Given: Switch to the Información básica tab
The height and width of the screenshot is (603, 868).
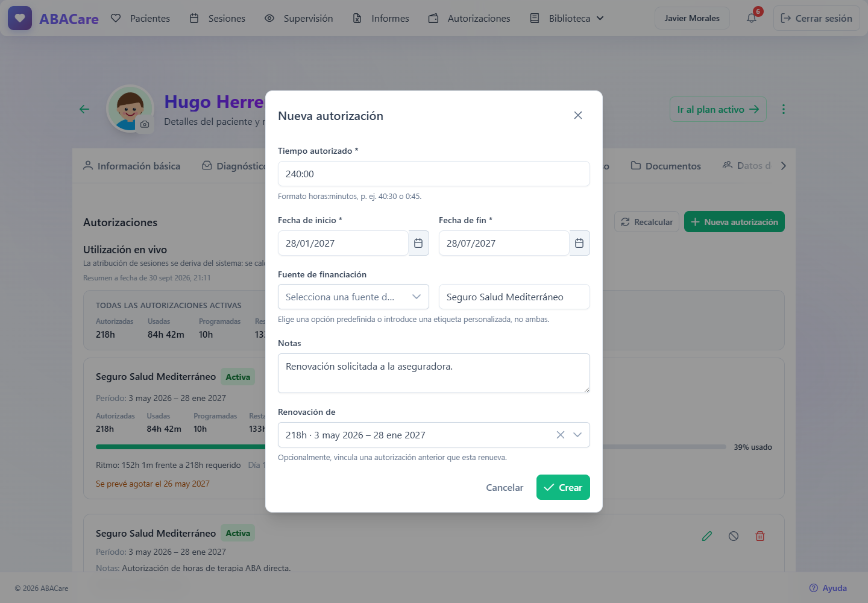Looking at the screenshot, I should coord(132,166).
